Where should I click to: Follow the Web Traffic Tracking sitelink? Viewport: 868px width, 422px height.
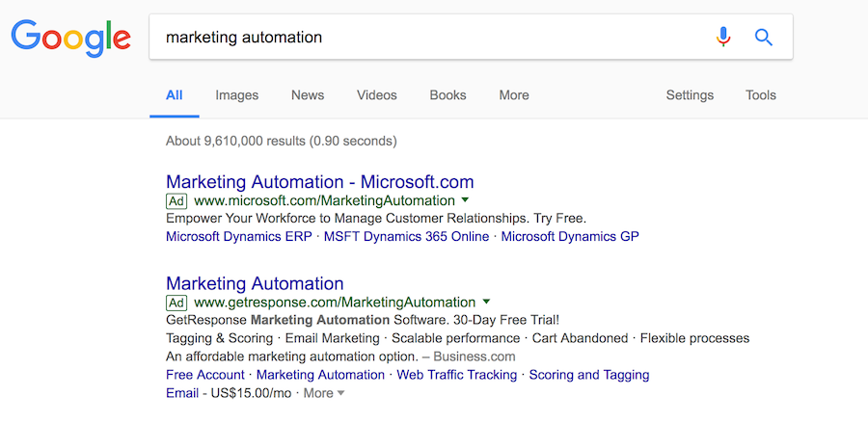click(x=457, y=375)
